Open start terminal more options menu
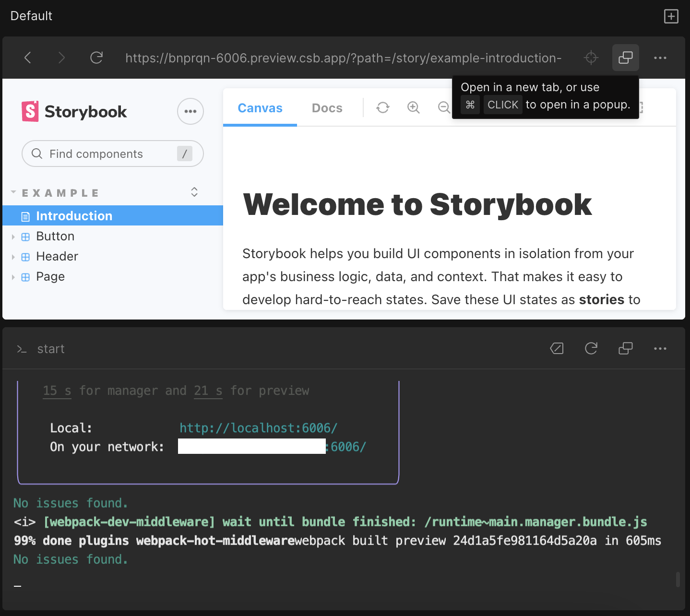 660,348
